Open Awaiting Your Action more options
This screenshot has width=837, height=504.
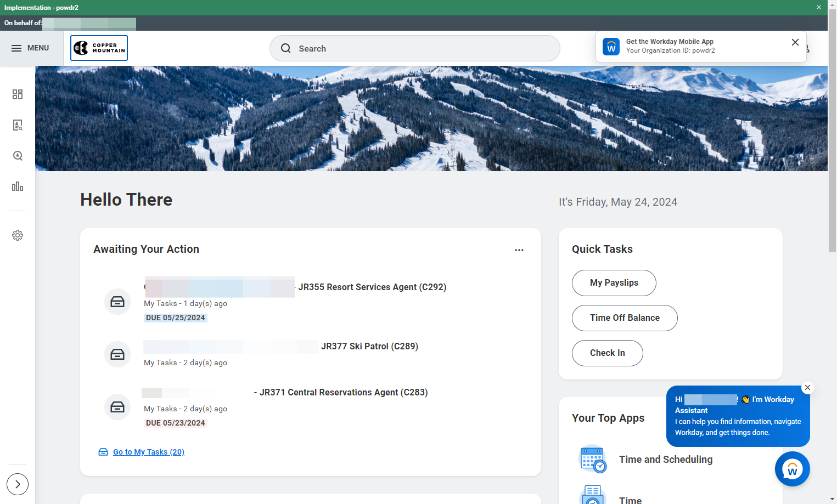[519, 250]
